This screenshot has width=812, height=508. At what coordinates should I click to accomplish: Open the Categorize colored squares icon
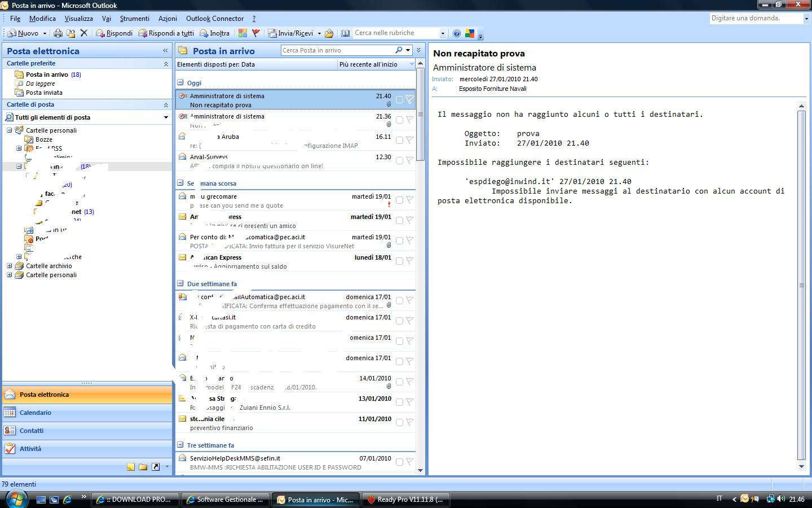tap(242, 33)
